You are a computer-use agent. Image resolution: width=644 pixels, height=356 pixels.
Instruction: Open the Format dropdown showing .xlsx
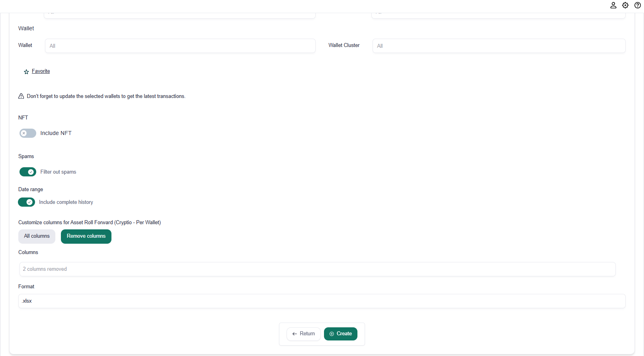322,301
